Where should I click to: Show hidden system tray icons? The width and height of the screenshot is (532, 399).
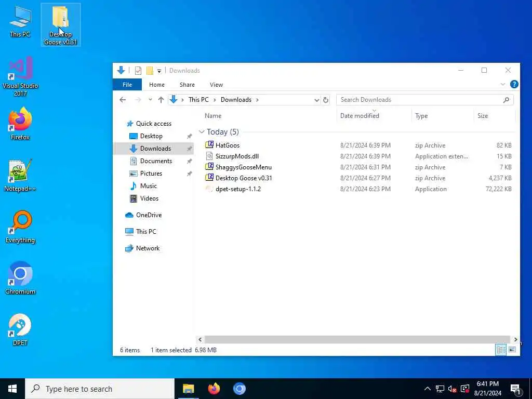[x=428, y=389]
